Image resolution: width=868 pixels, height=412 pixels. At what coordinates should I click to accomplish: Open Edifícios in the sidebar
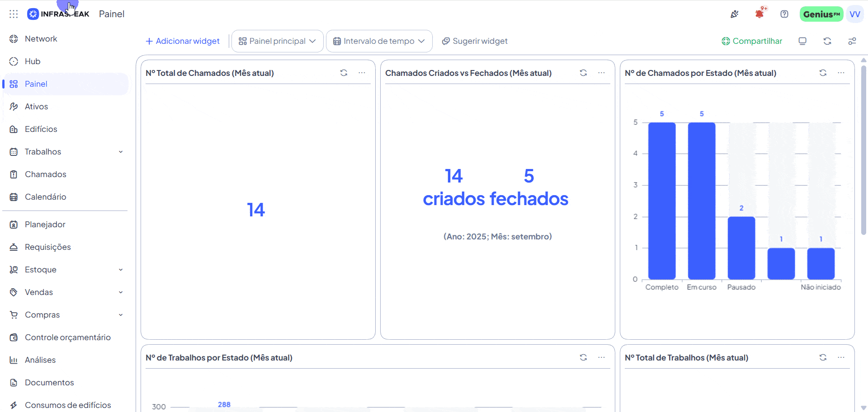(66, 129)
